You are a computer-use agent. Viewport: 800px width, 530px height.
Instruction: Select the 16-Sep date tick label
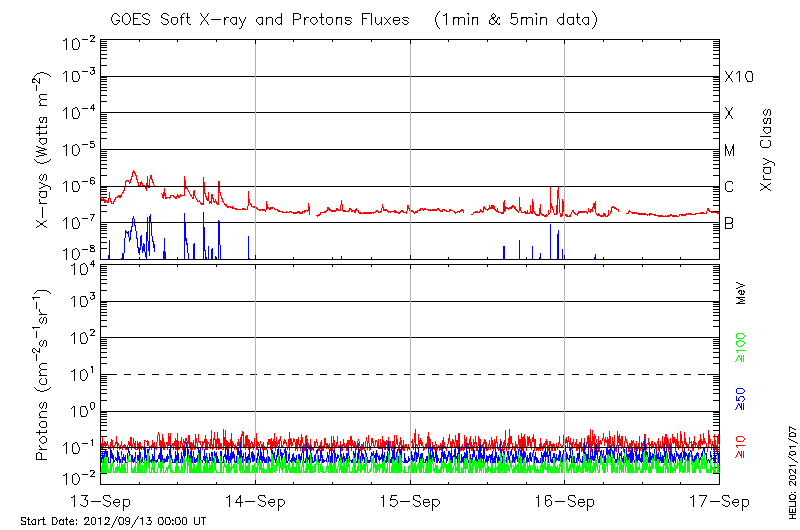click(565, 503)
